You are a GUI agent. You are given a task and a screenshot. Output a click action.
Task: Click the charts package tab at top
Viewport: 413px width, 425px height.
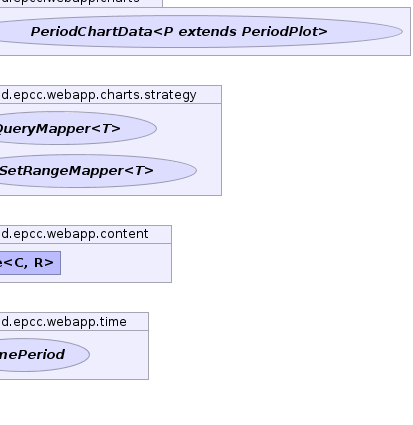click(81, 3)
